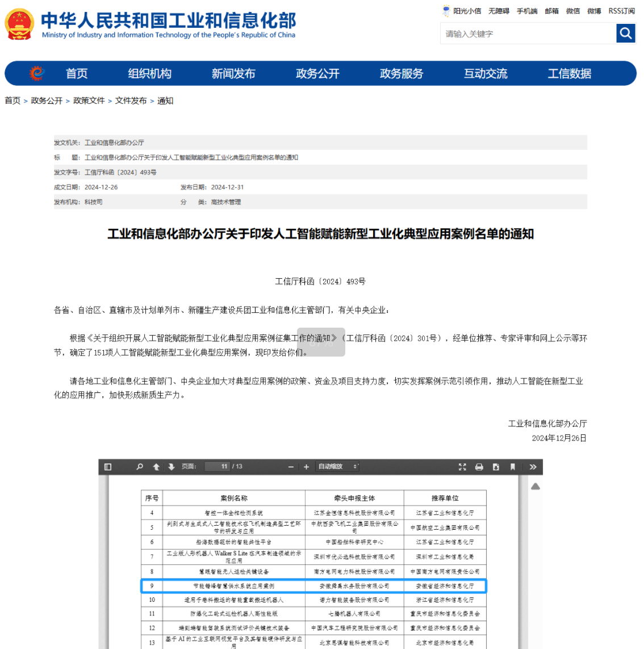644x649 pixels.
Task: Open the 新闻发布 navigation menu
Action: point(233,74)
